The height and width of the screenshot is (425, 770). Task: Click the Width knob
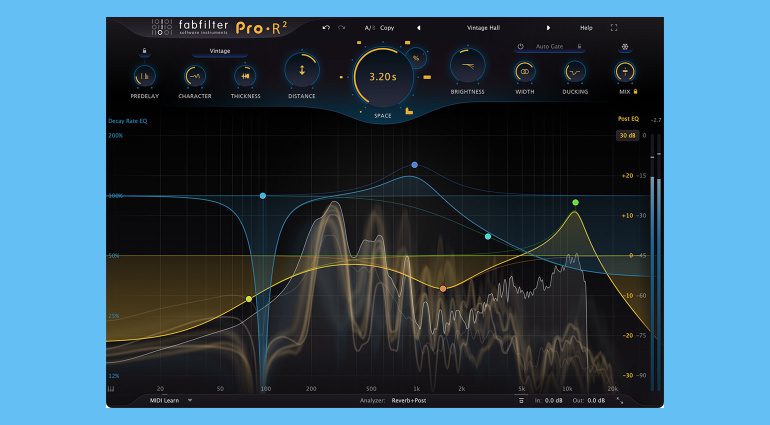pyautogui.click(x=524, y=72)
